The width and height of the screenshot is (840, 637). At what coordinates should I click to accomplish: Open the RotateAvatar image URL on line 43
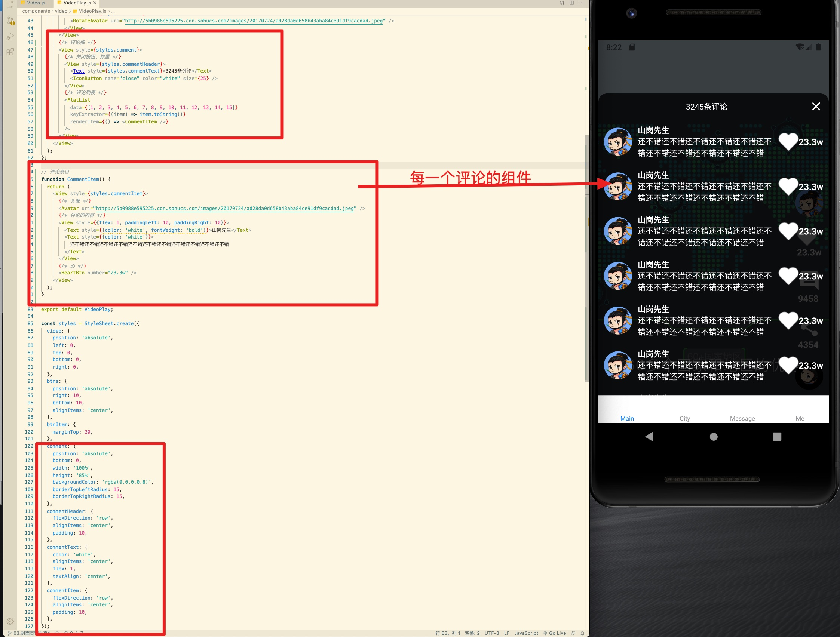pos(254,21)
